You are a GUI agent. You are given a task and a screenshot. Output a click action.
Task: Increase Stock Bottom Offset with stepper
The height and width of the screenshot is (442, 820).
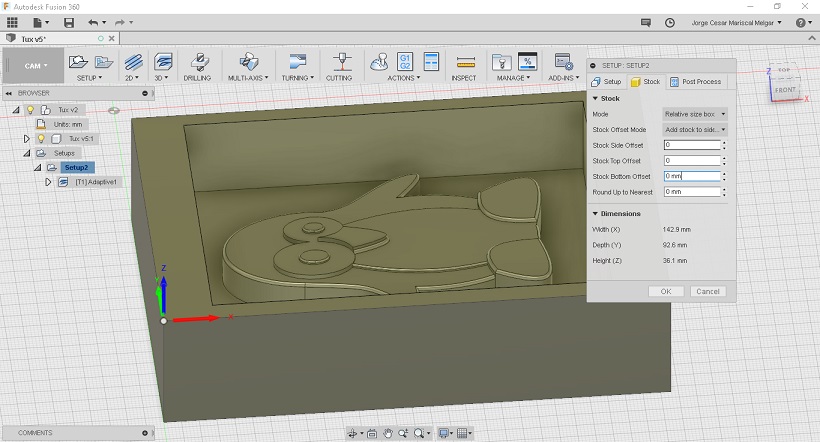coord(724,174)
